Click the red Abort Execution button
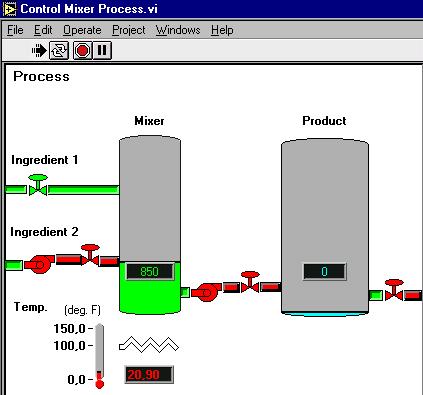 coord(82,51)
